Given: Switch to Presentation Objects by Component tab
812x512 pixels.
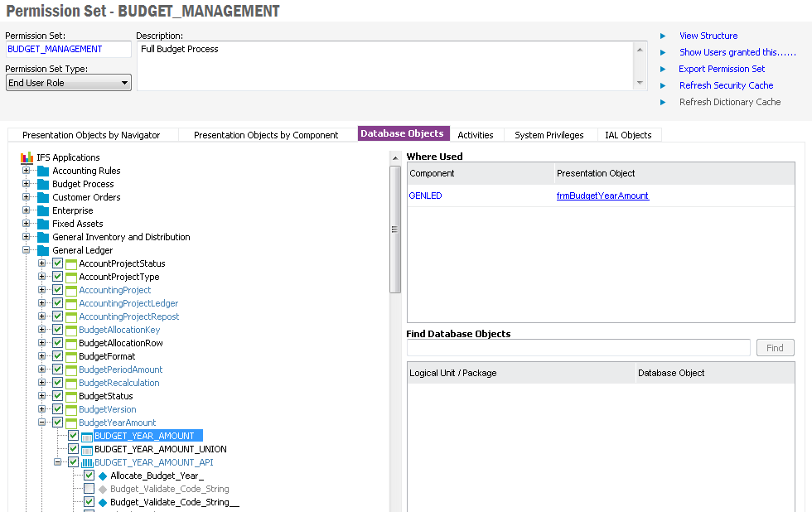Looking at the screenshot, I should (x=266, y=135).
